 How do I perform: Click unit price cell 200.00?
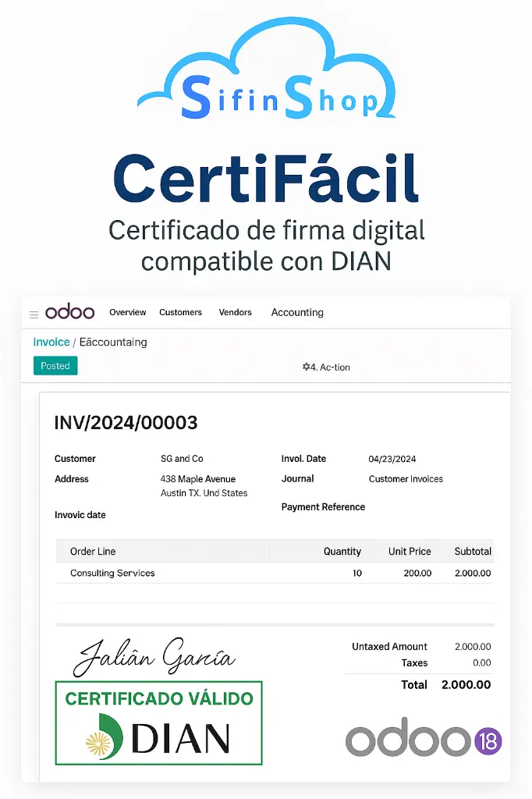click(x=417, y=574)
